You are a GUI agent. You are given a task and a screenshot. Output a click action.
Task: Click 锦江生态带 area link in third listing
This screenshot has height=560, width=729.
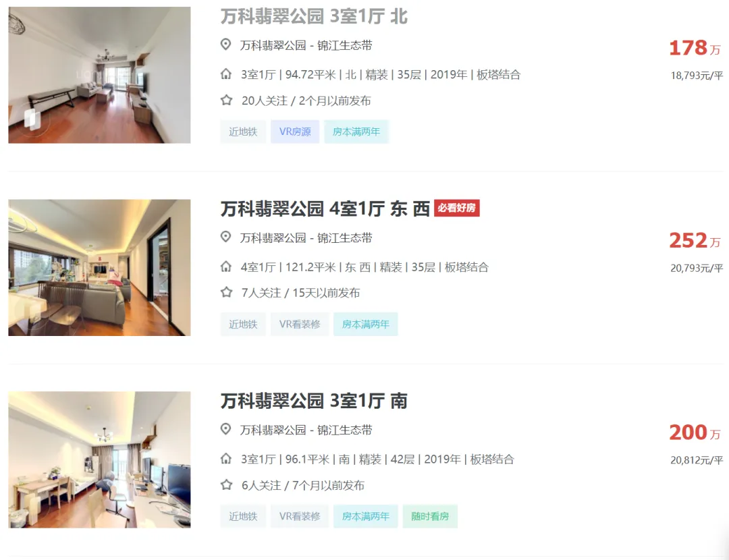click(x=344, y=430)
